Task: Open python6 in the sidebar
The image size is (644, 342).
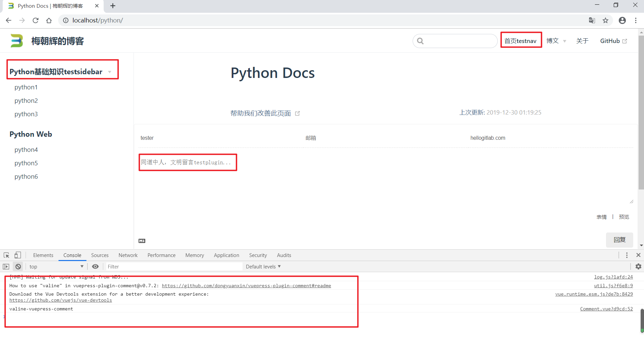Action: [x=26, y=177]
